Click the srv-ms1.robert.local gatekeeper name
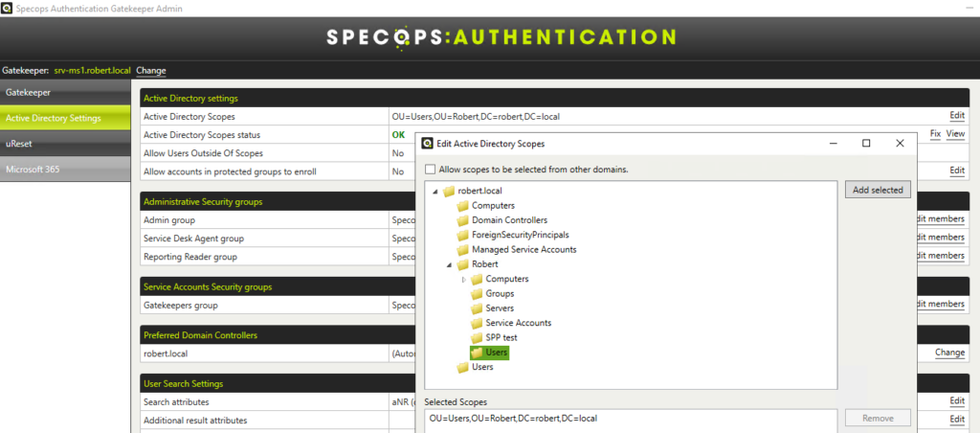This screenshot has width=980, height=433. pyautogui.click(x=92, y=71)
